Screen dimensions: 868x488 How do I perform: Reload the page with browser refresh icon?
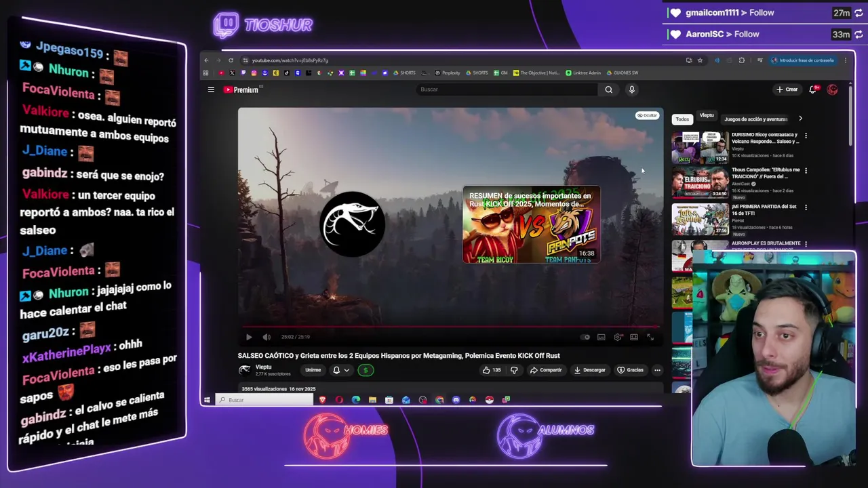click(x=231, y=60)
